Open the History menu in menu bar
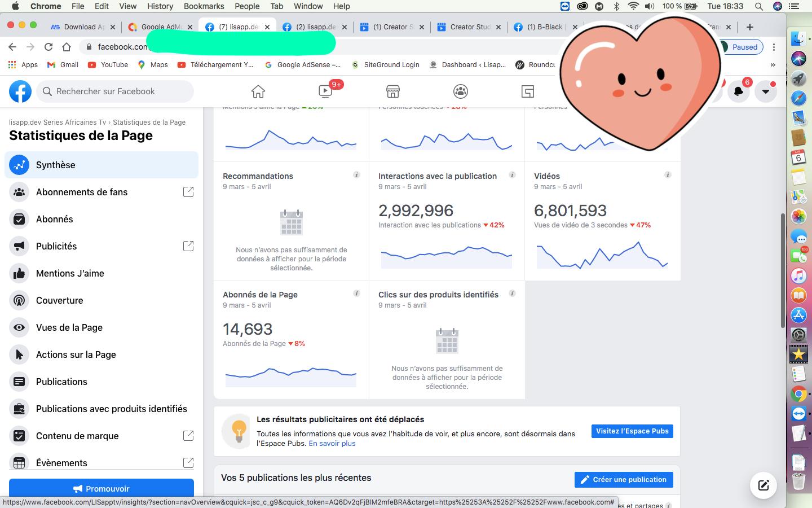 (x=160, y=6)
